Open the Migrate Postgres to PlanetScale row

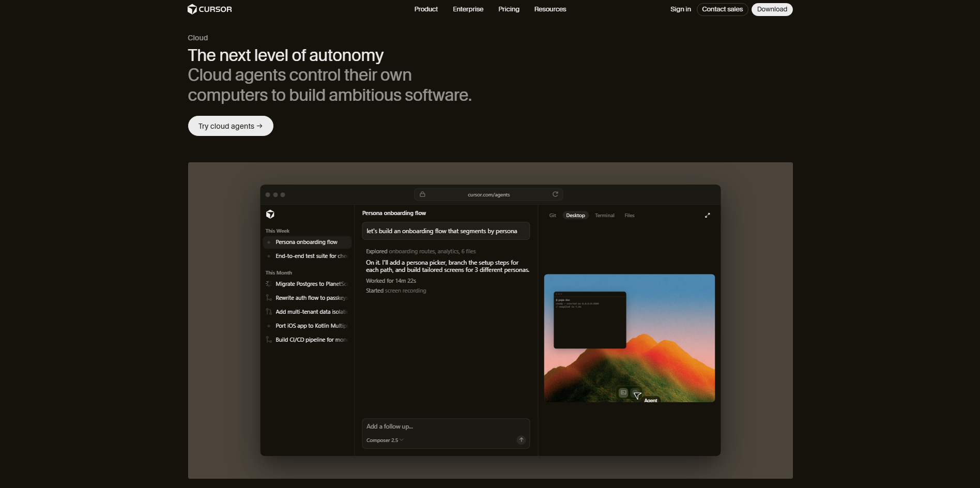(307, 284)
